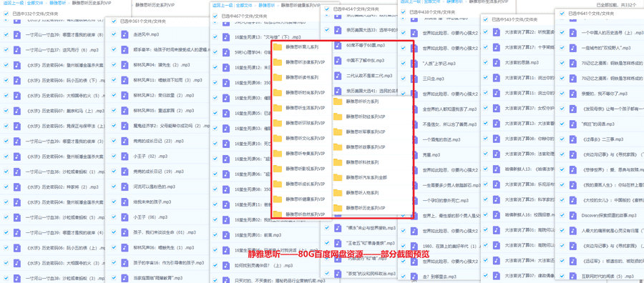Toggle select-all checkbox for 已选中467个文件/文件夹
This screenshot has width=644, height=283.
click(x=215, y=16)
